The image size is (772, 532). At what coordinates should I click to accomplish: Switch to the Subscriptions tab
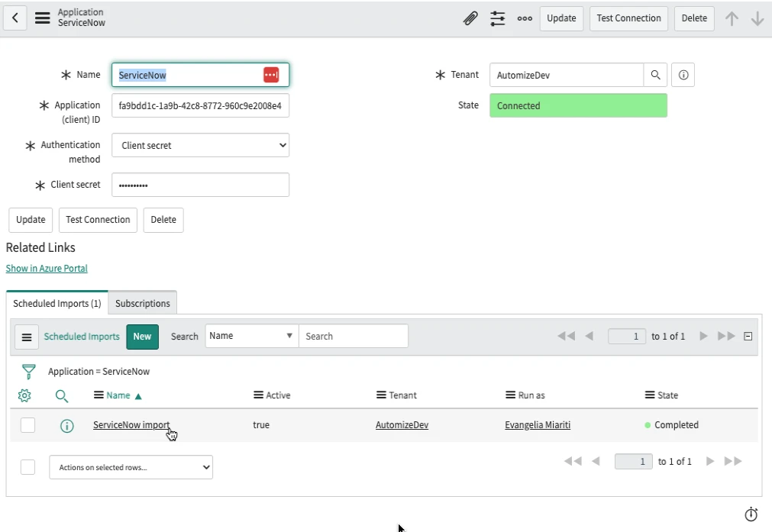[142, 303]
